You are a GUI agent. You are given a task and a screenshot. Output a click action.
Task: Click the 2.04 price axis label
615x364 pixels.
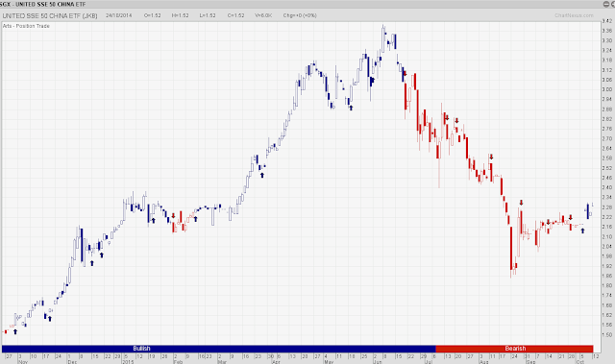tap(606, 246)
